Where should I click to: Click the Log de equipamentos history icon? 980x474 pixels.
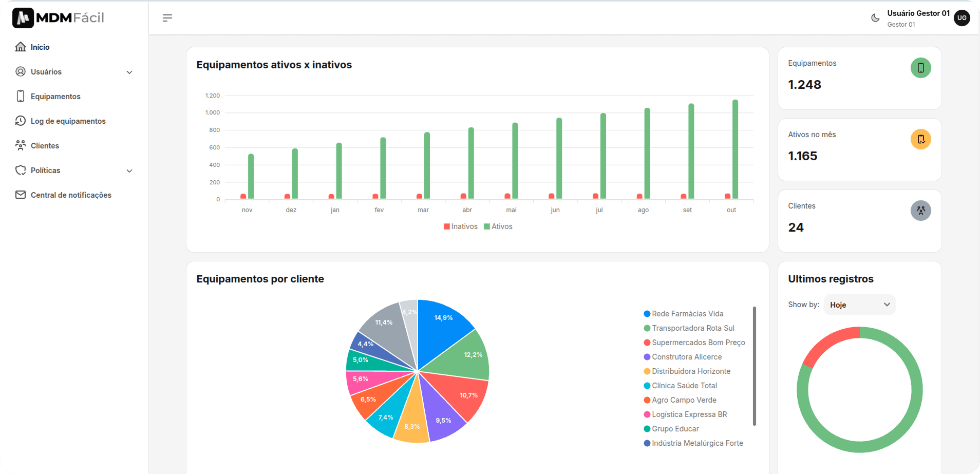click(21, 121)
